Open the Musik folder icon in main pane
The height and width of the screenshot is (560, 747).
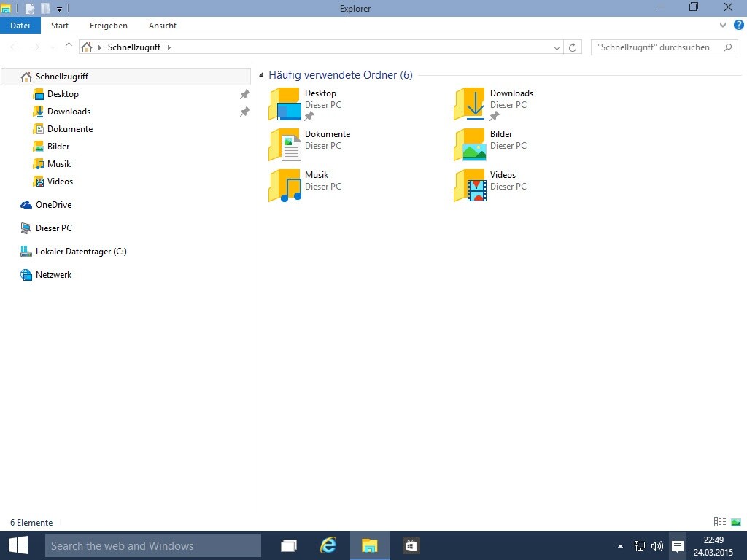coord(285,185)
